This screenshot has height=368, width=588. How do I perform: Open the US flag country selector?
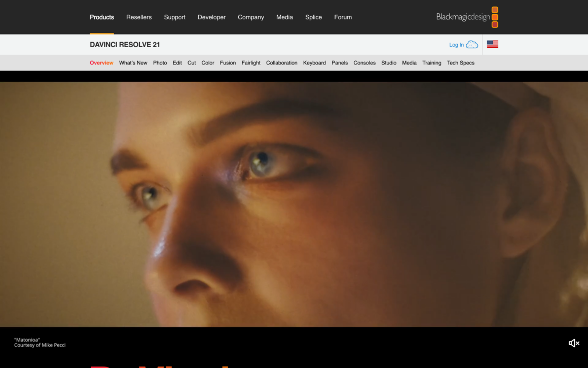click(x=492, y=44)
